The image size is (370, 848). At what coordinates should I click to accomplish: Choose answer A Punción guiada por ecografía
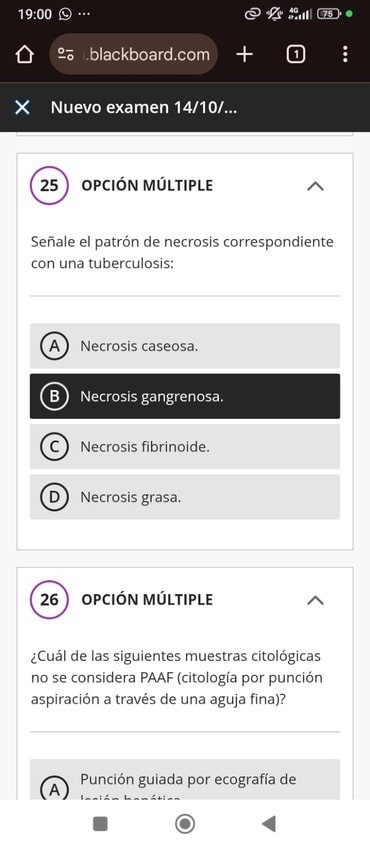coord(185,779)
